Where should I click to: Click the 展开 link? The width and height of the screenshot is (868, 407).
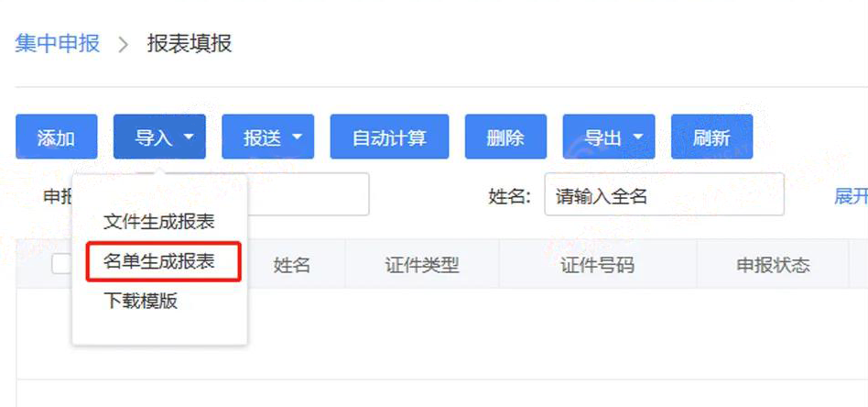[851, 196]
